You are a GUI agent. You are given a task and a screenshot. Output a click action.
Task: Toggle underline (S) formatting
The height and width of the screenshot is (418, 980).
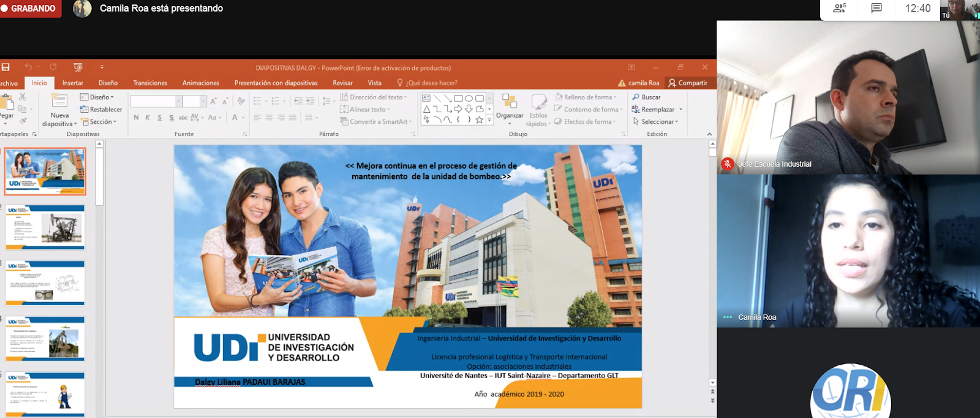pyautogui.click(x=160, y=118)
